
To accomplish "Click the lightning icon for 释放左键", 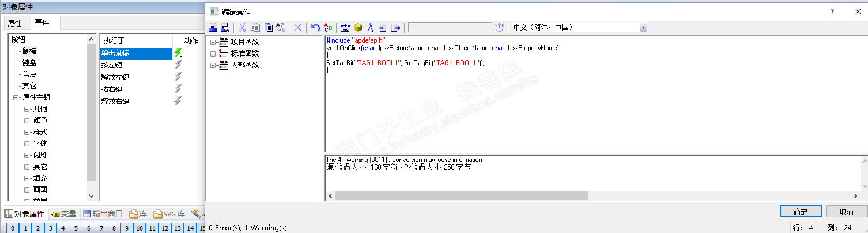I will pos(178,77).
